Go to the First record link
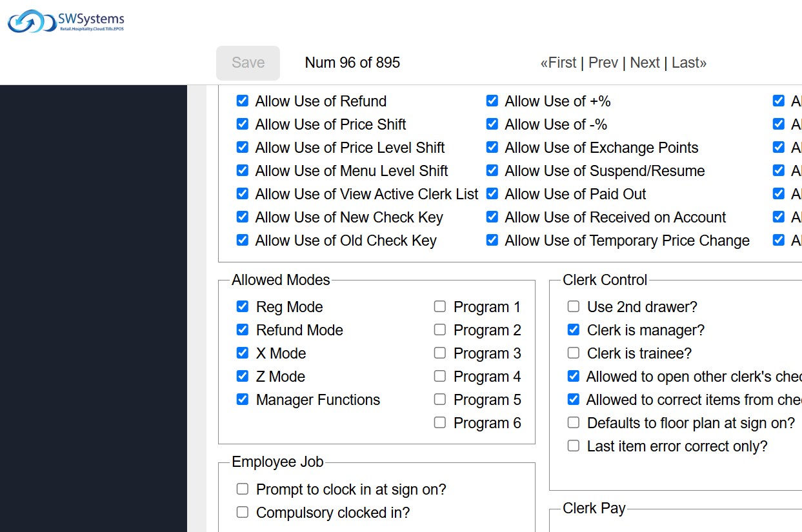The width and height of the screenshot is (802, 532). [x=559, y=63]
